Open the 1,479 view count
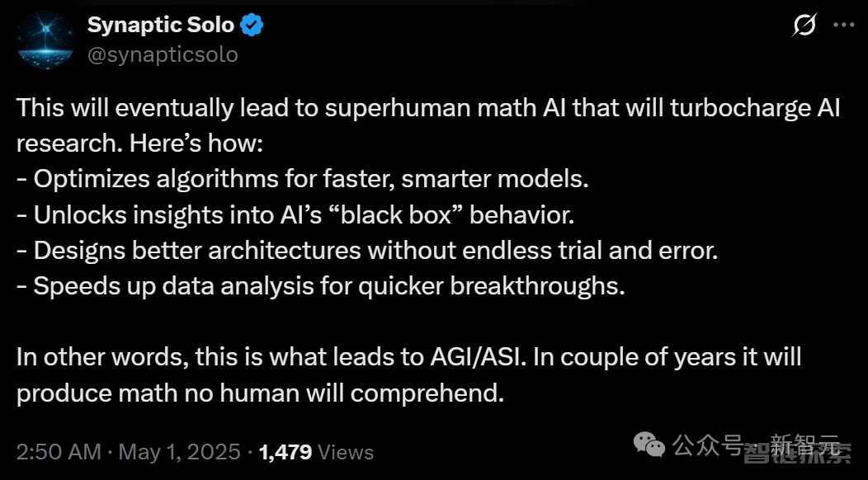This screenshot has width=868, height=480. [x=285, y=452]
